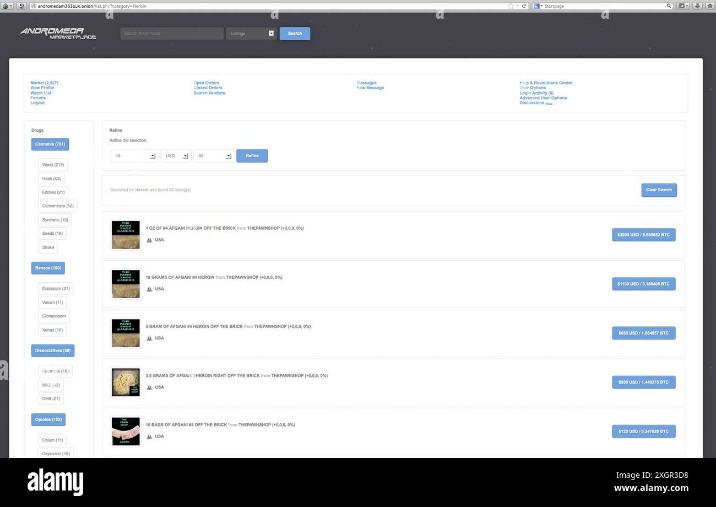Select the Hash subcategory
716x507 pixels.
pos(52,179)
